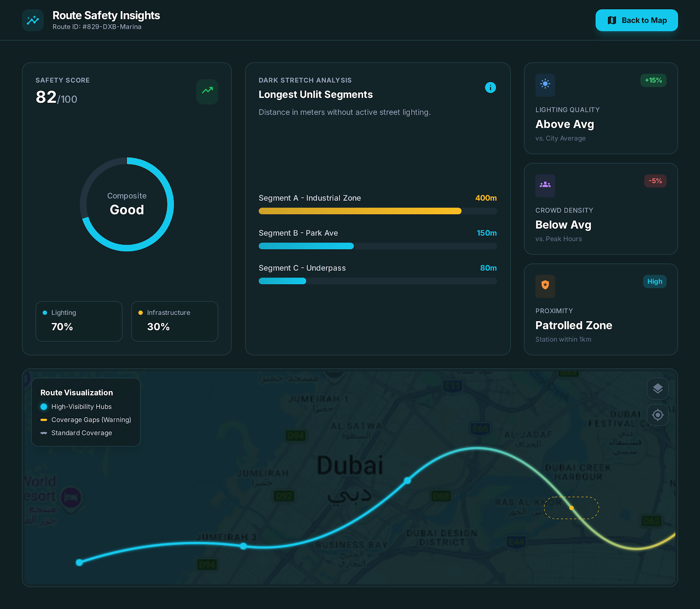Click the yellow warning point on route
Screen dimensions: 700x609
click(x=571, y=508)
